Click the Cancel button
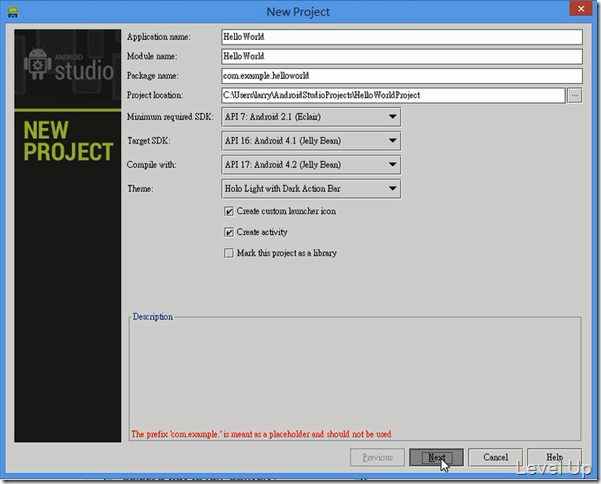Screen dimensions: 601x484 pos(495,457)
